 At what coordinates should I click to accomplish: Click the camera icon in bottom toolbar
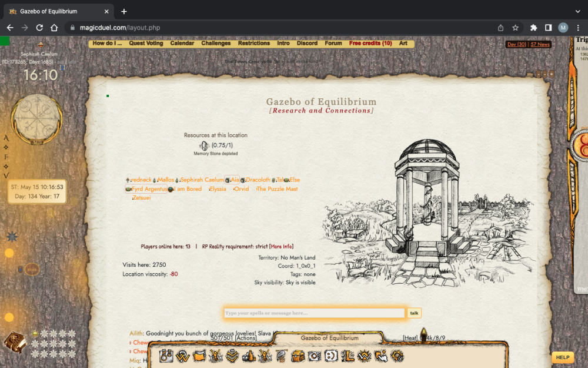(315, 356)
